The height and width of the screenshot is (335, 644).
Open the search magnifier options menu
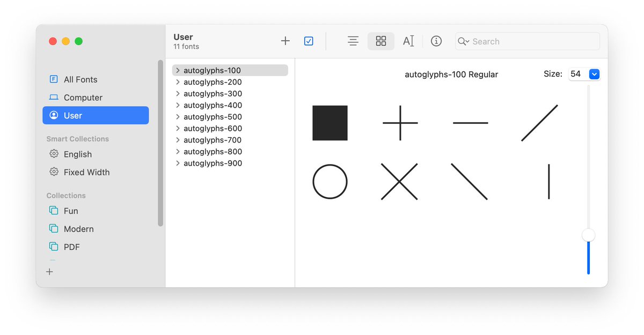tap(464, 41)
